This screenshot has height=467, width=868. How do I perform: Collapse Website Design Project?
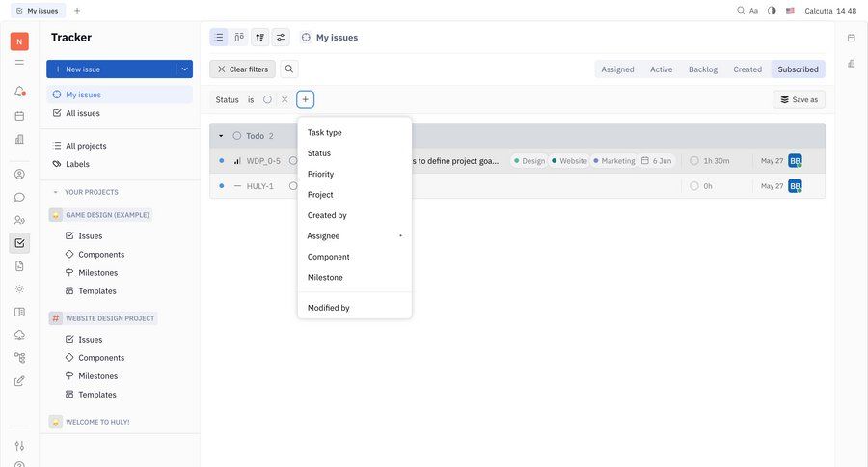tap(103, 318)
